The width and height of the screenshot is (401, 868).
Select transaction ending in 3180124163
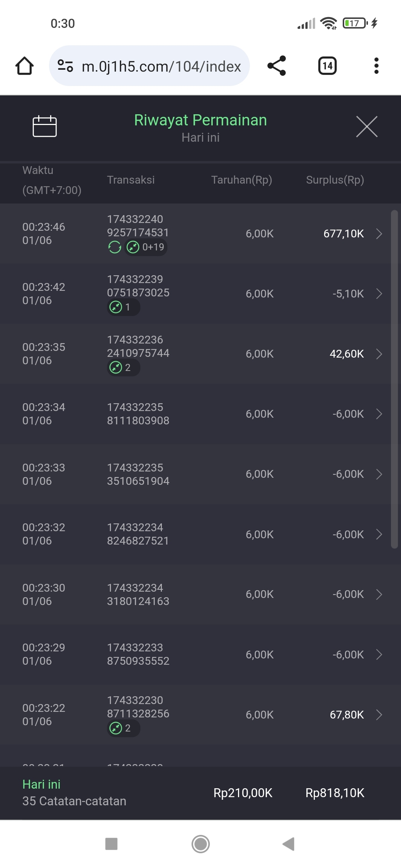[138, 595]
